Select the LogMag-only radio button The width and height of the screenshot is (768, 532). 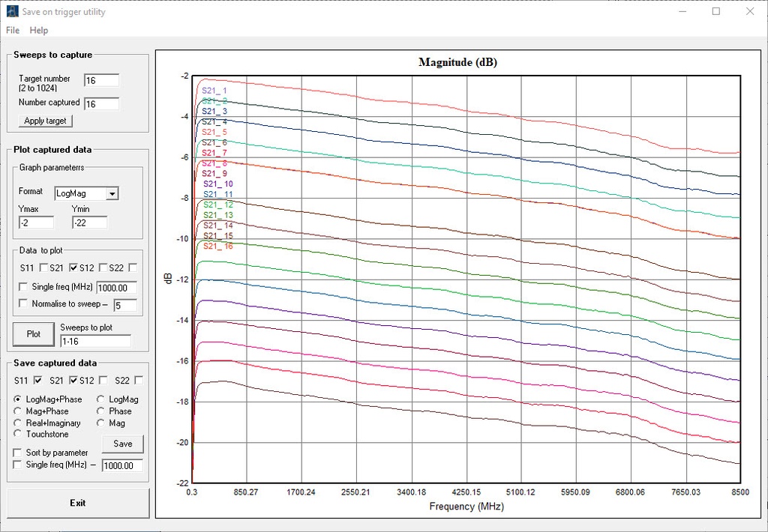pyautogui.click(x=101, y=399)
